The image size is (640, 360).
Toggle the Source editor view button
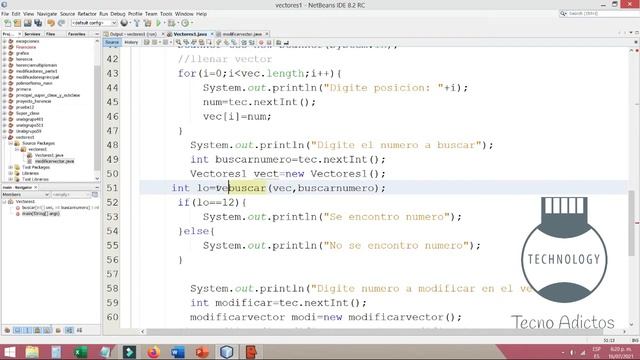click(112, 42)
